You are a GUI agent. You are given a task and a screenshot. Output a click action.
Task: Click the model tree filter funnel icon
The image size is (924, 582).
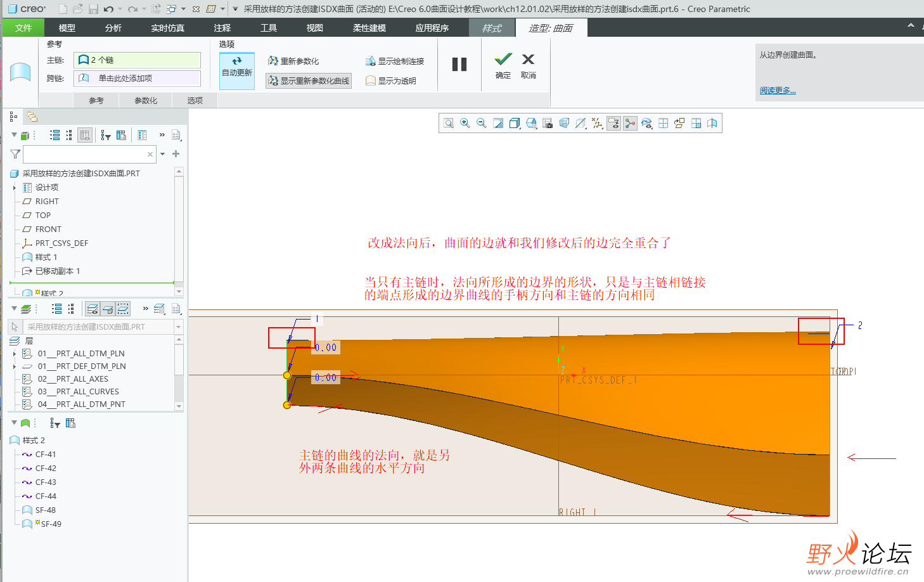point(15,154)
